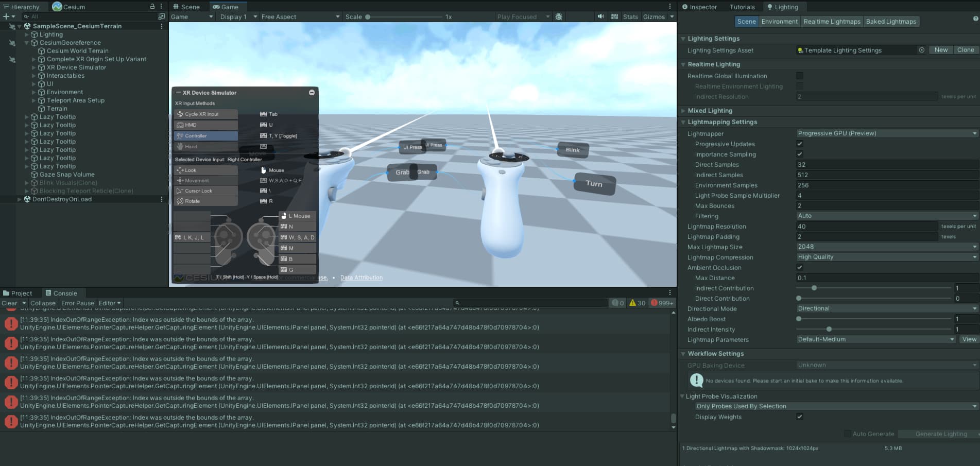
Task: Toggle the Console warnings count filter
Action: tap(637, 303)
